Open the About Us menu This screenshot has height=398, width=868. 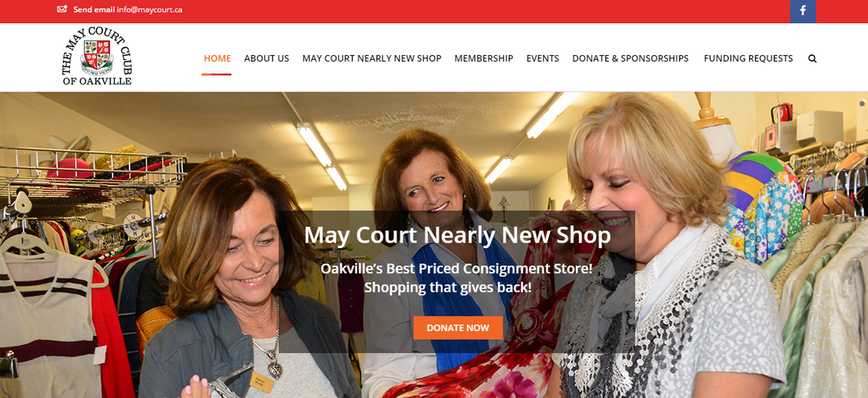267,58
